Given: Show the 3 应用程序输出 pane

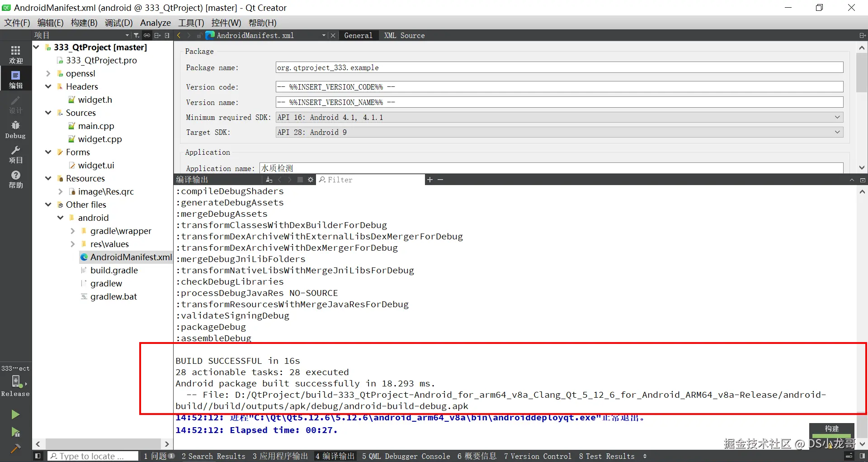Looking at the screenshot, I should pos(280,456).
